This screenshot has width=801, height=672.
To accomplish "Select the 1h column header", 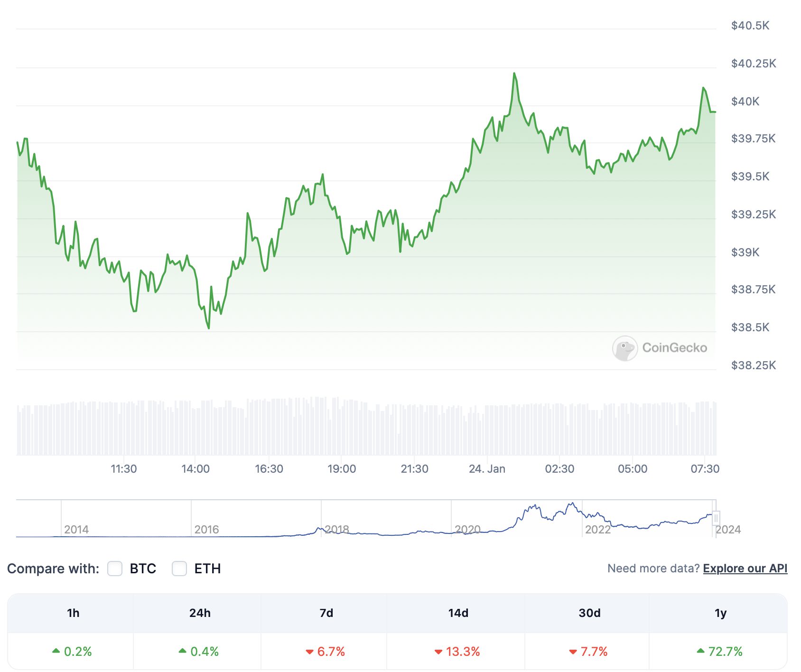I will coord(73,613).
